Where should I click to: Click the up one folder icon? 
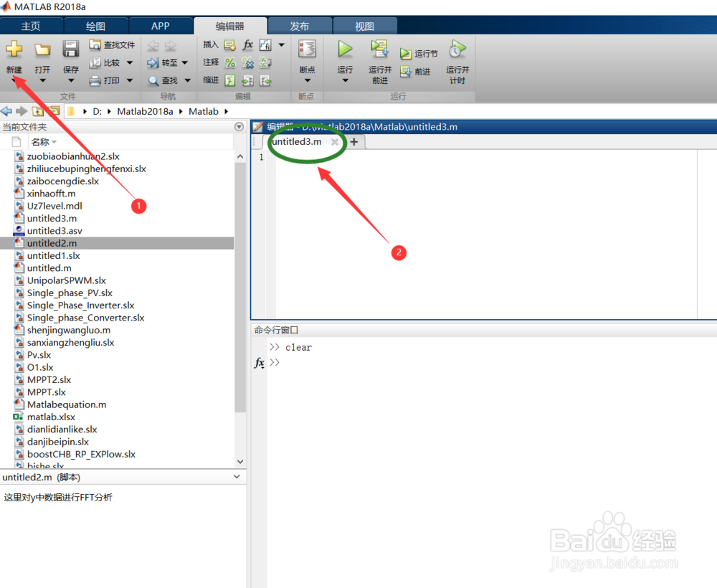click(x=38, y=111)
